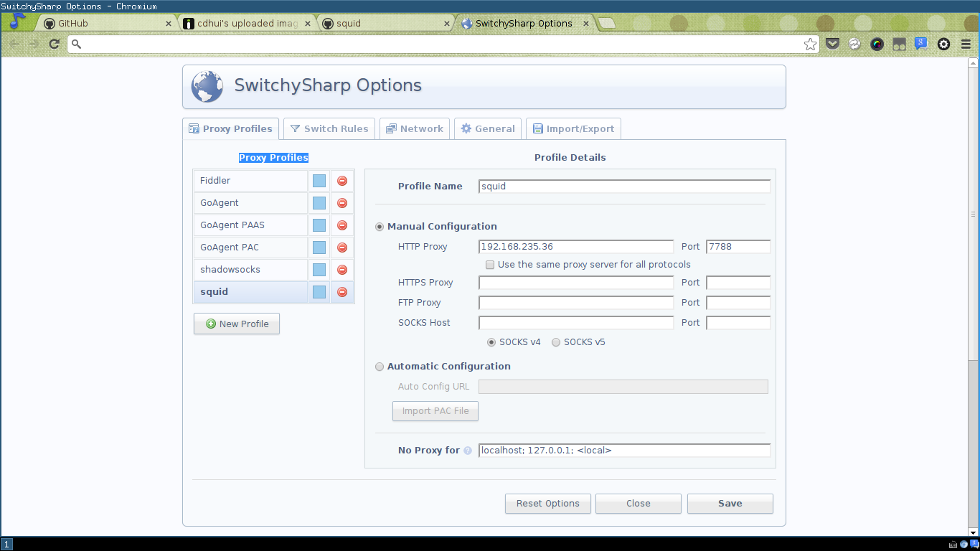The height and width of the screenshot is (551, 980).
Task: Bookmark this page with the star icon
Action: pos(810,44)
